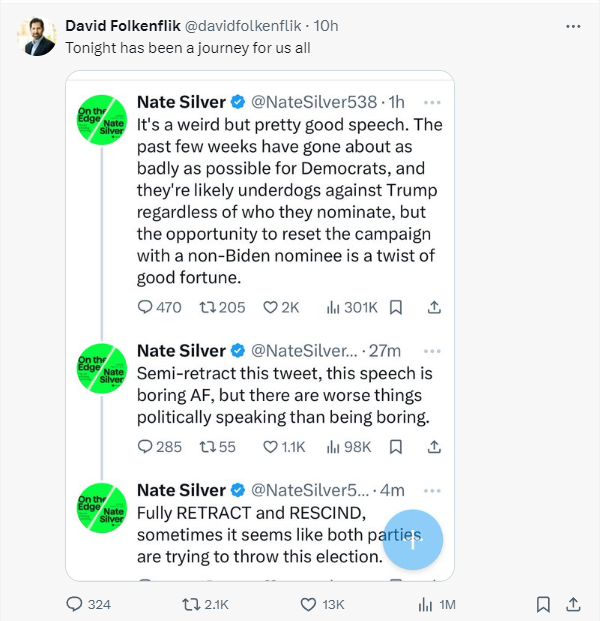602x621 pixels.
Task: Click the David Folkenflik display name
Action: (122, 25)
